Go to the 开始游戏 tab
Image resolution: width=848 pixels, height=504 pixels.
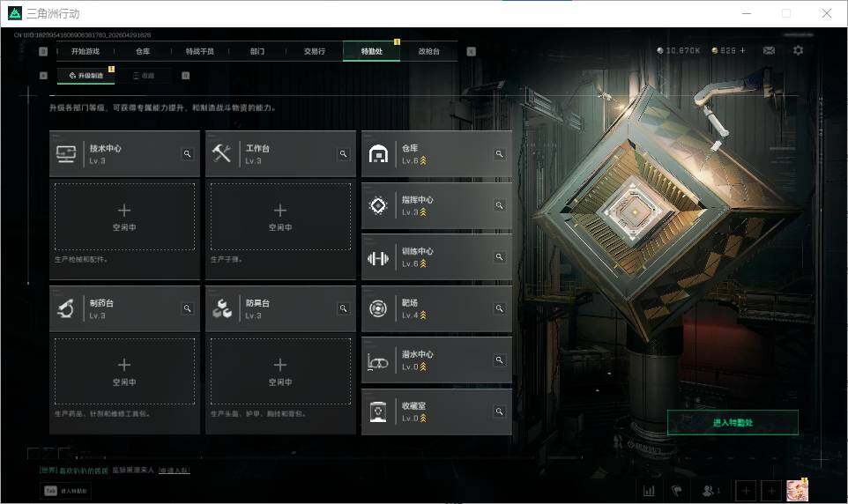click(x=86, y=51)
